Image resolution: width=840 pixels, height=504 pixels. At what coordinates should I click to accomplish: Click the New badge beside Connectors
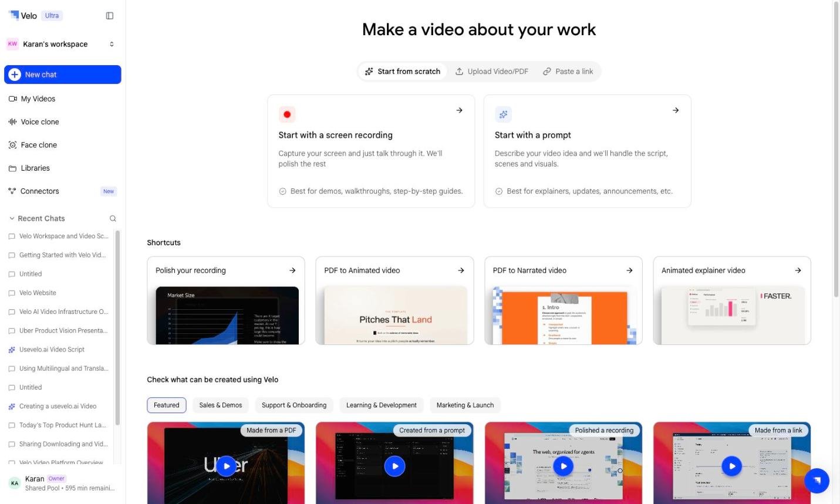coord(109,191)
